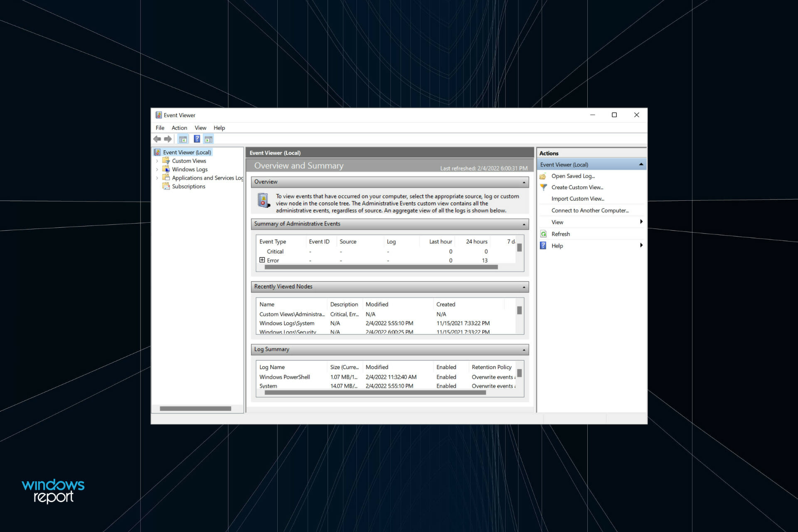Toggle the Show/Hide Action Pane icon
Viewport: 798px width, 532px height.
(x=209, y=139)
